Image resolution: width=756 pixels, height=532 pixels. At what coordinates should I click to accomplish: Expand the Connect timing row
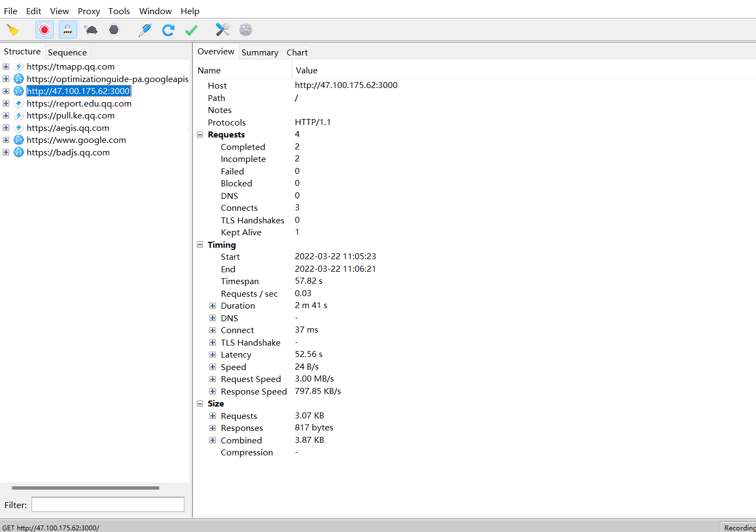tap(213, 330)
